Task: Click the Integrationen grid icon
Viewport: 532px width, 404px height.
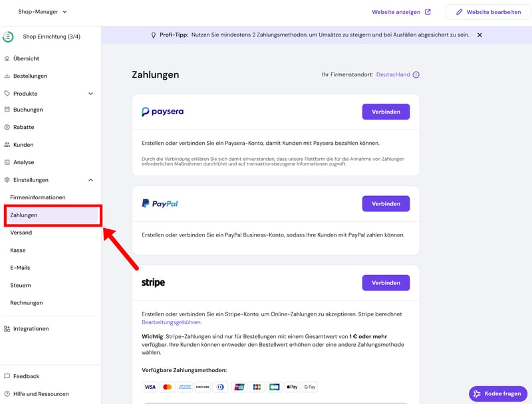Action: click(7, 329)
